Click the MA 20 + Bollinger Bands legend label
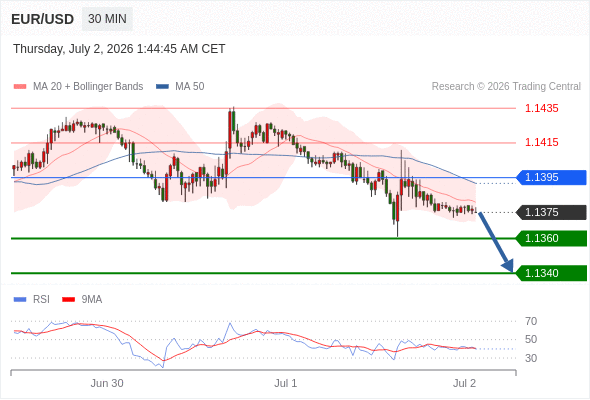Screen dimensions: 590x400 pos(88,87)
